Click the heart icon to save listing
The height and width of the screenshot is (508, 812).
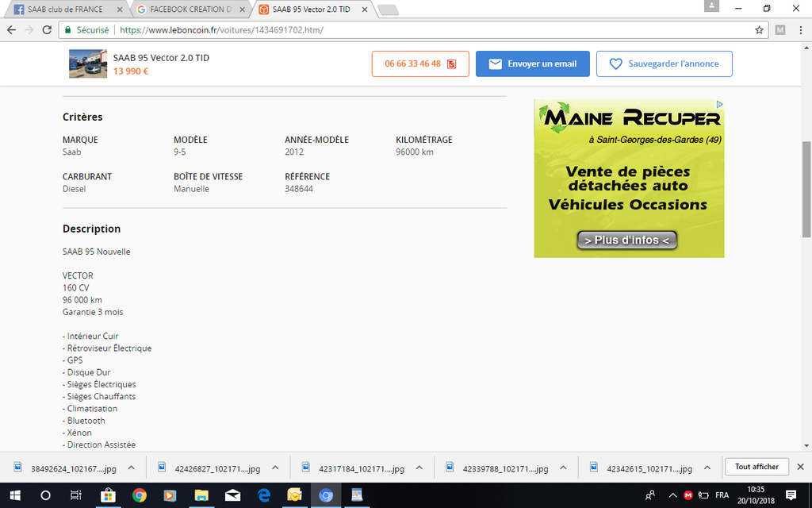tap(615, 63)
